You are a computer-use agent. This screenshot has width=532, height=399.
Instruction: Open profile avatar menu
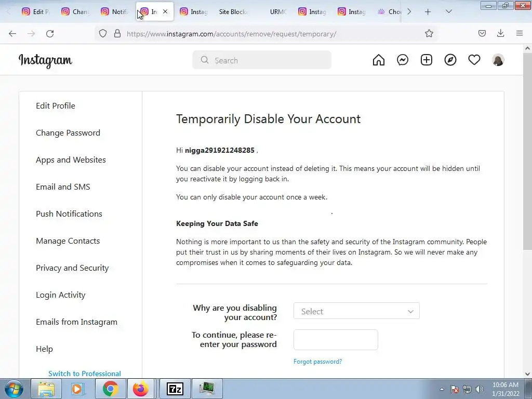498,60
